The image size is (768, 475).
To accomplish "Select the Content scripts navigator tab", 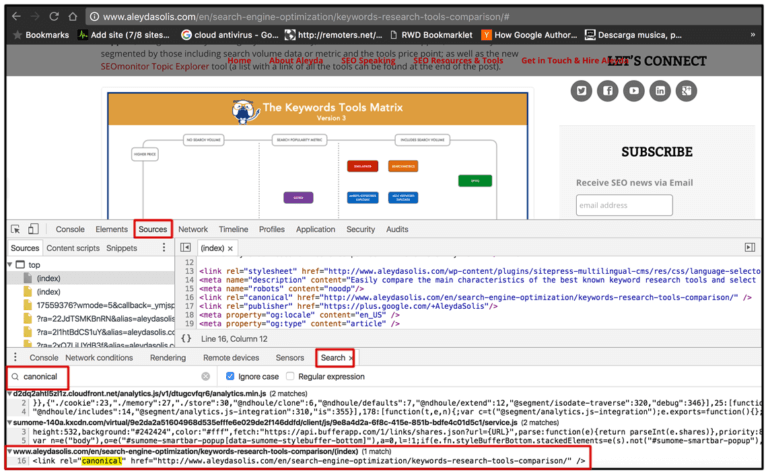I will click(73, 248).
